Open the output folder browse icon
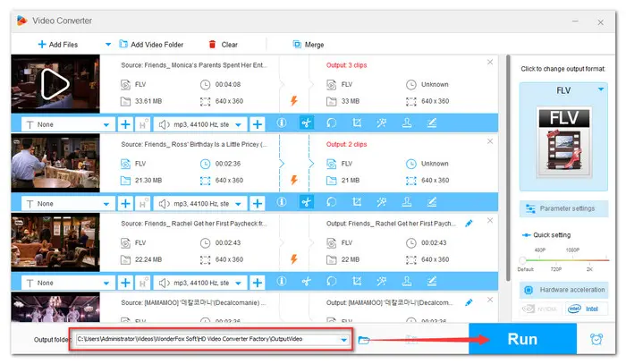Viewport: 626px width, 364px height. click(x=364, y=340)
